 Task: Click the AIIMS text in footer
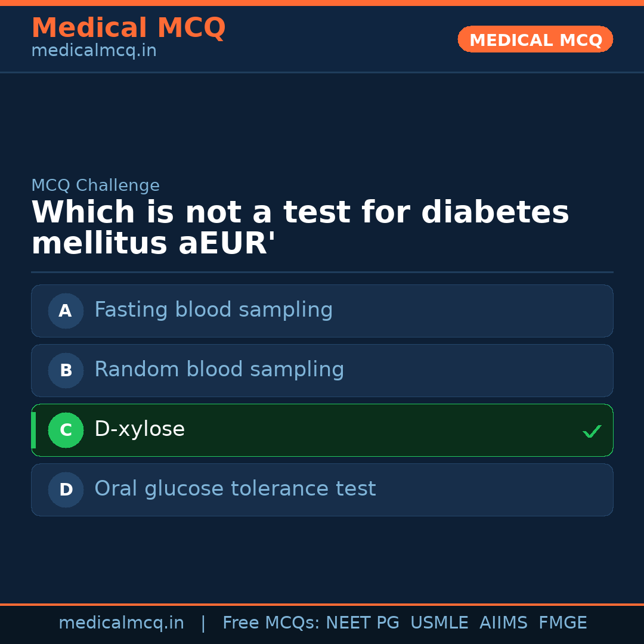click(x=503, y=623)
